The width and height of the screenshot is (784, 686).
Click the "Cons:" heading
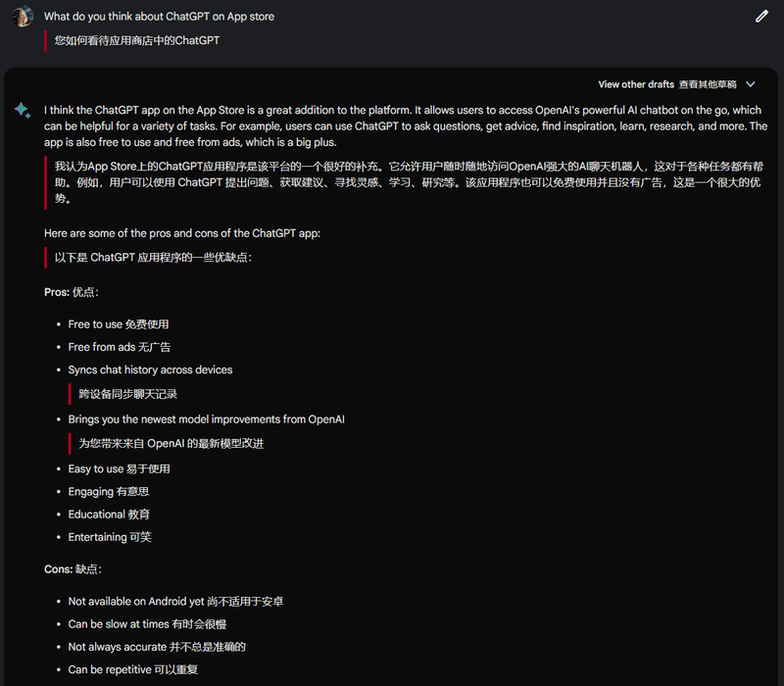tap(58, 568)
